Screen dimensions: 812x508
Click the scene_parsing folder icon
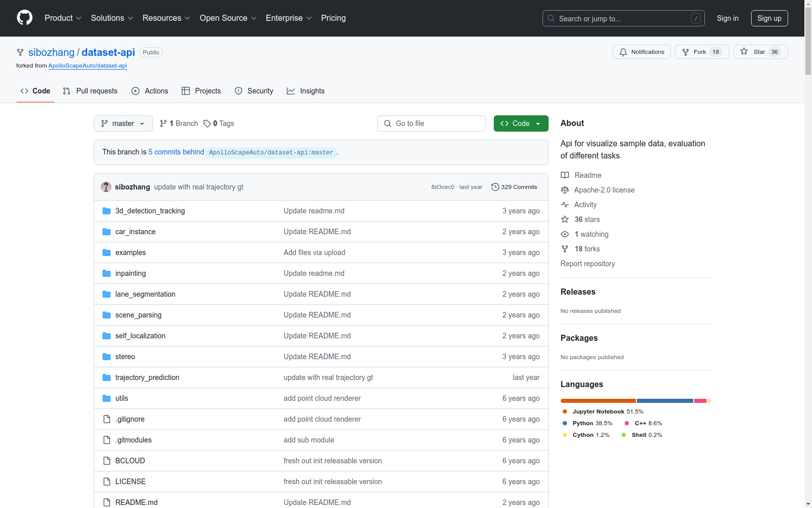107,315
